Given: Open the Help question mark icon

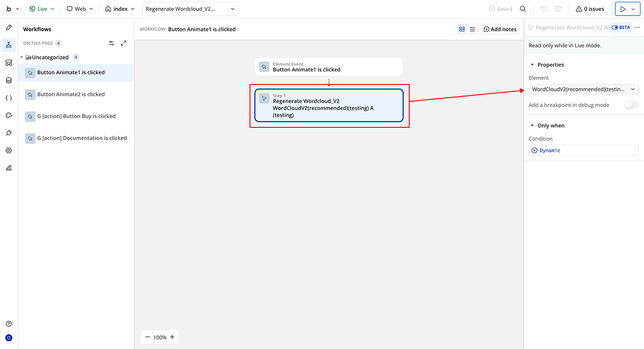Looking at the screenshot, I should pyautogui.click(x=8, y=324).
